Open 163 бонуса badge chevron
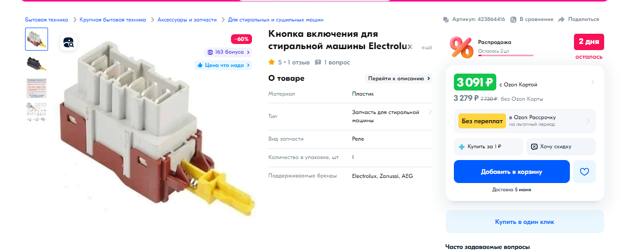The image size is (644, 250). [248, 52]
